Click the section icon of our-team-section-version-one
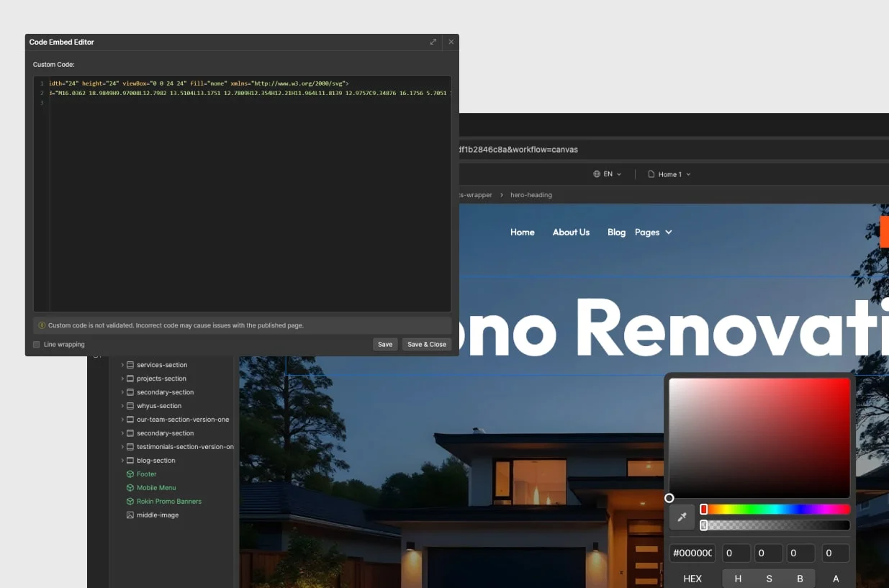The width and height of the screenshot is (889, 588). coord(130,420)
